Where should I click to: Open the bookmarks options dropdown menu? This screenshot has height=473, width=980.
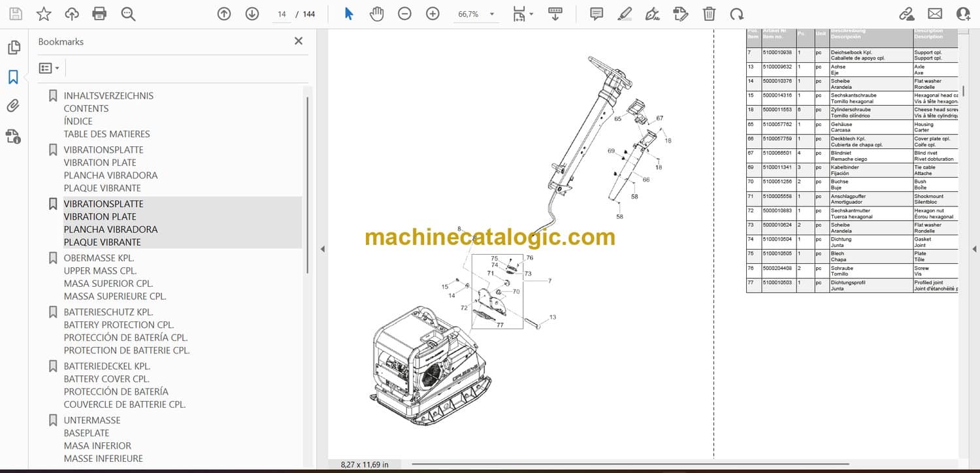(x=49, y=68)
